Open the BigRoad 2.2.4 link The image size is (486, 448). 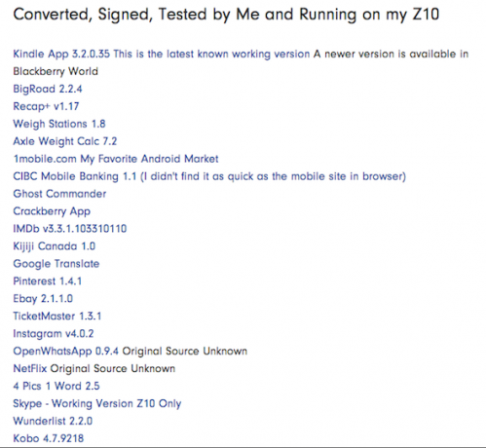point(48,89)
